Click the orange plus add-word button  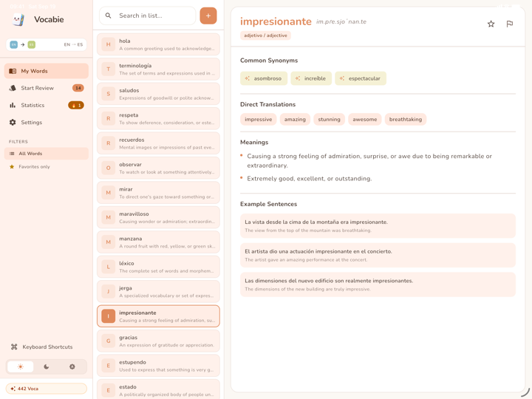click(x=208, y=16)
